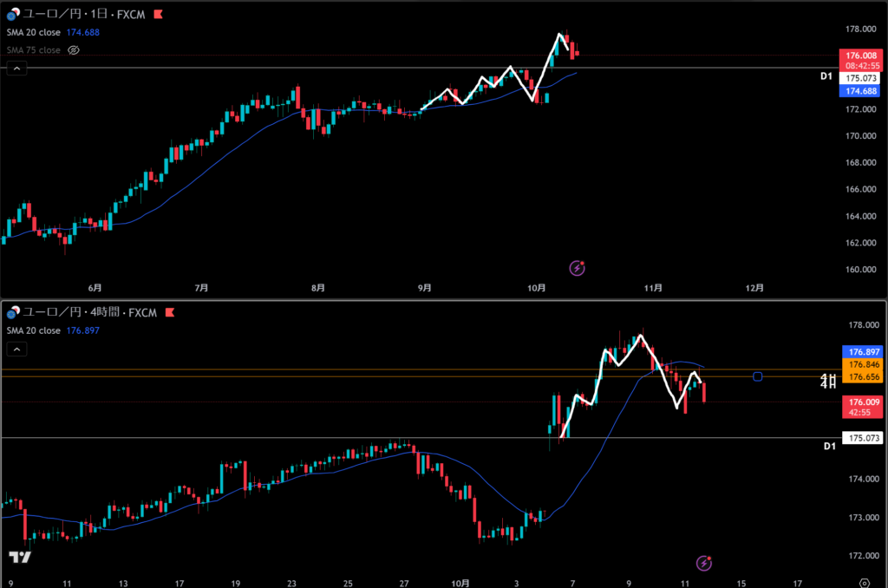Click the blue SMA 176.897 price label
Screen dimensions: 888x588
861,352
